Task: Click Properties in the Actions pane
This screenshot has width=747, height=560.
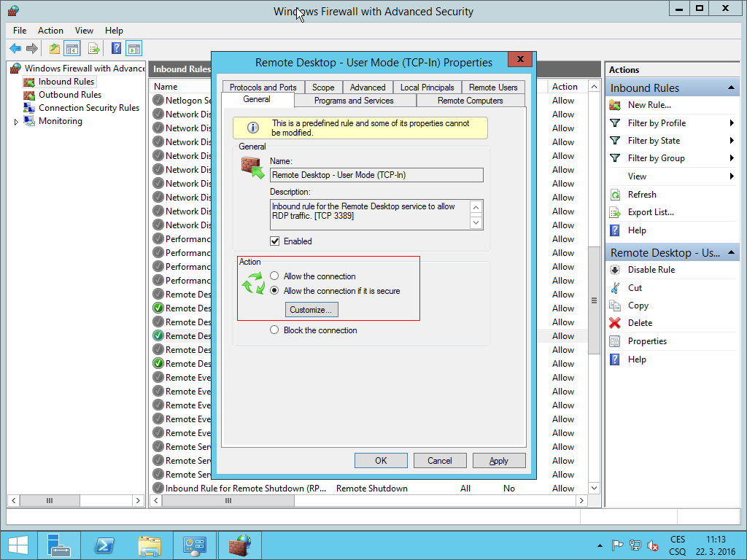Action: (x=647, y=341)
